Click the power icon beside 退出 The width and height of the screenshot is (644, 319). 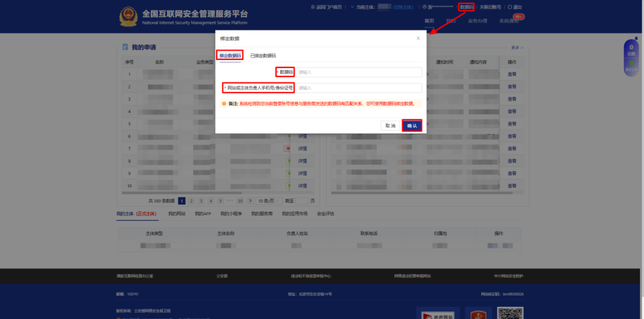(509, 7)
